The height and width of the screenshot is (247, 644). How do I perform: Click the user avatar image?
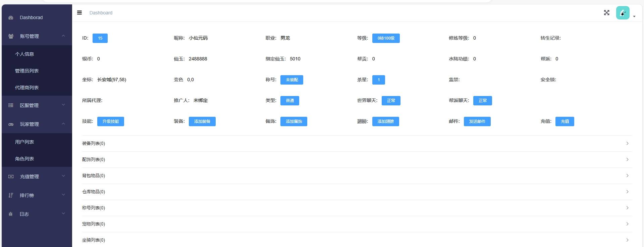pyautogui.click(x=623, y=13)
